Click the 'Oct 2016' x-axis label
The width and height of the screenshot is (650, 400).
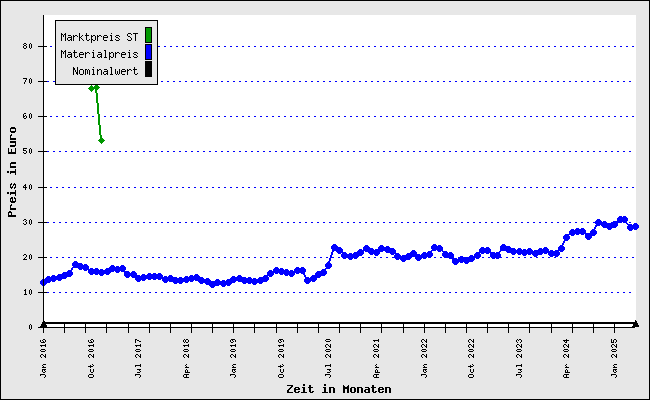click(x=91, y=358)
